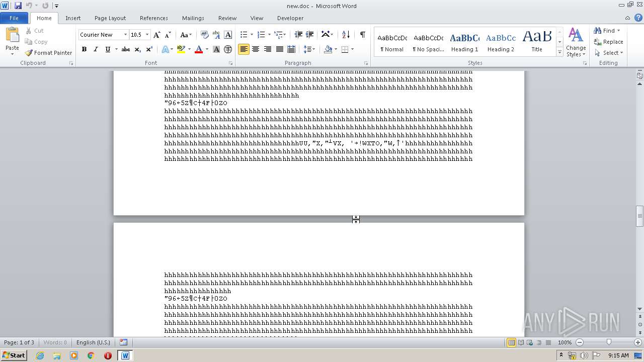Click Character Shading icon

click(216, 49)
